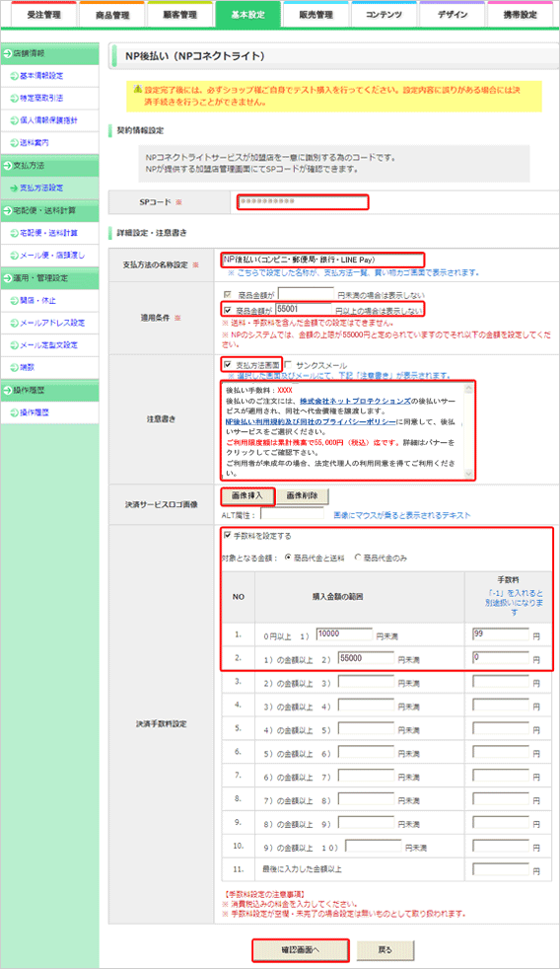
Task: Click the arrow icon beside 基本情報設定
Action: pos(14,75)
